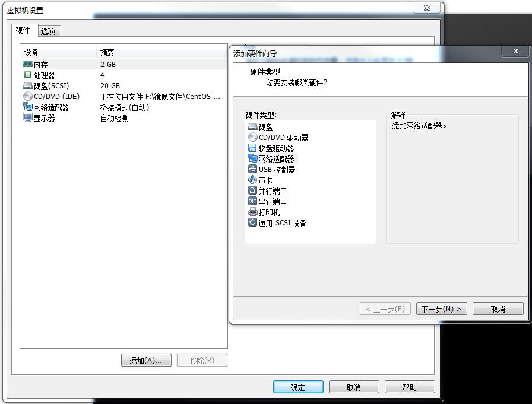This screenshot has width=532, height=404.
Task: Select the '2 GB' memory summary
Action: (108, 65)
